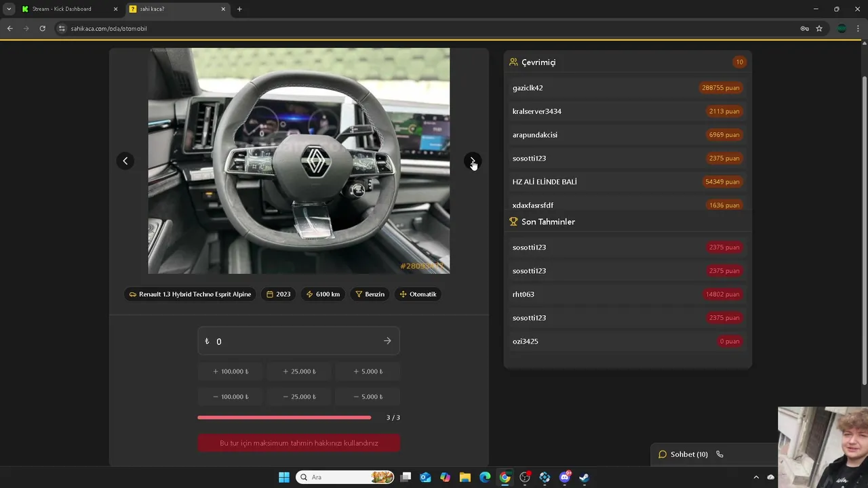Subtract 5.000 ₺ from the guess
The height and width of the screenshot is (488, 868).
tap(368, 396)
